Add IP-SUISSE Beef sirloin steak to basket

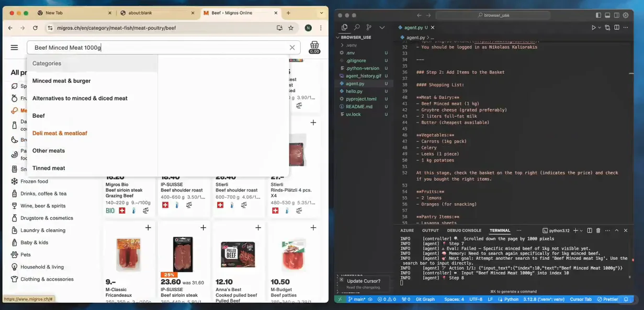pos(203,227)
